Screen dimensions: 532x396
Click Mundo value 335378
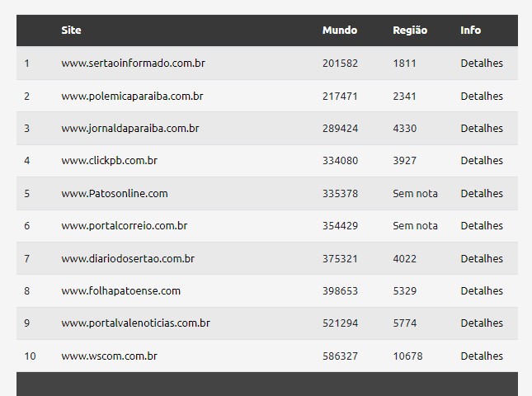tap(340, 193)
